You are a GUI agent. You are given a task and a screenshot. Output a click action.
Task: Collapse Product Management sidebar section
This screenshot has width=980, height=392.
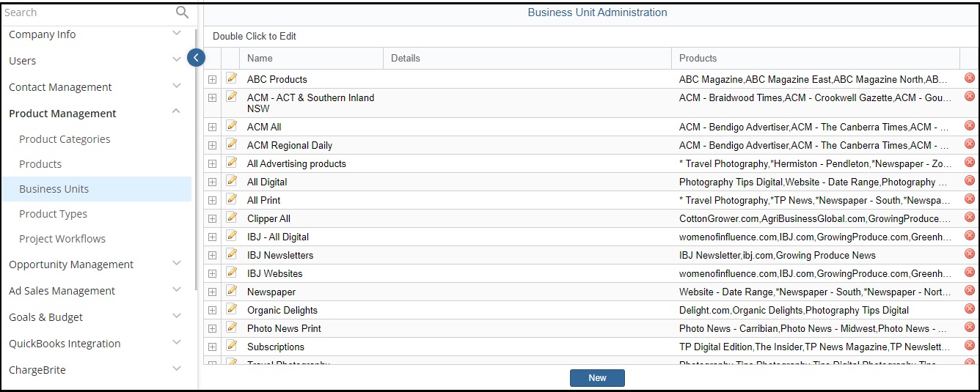tap(176, 111)
